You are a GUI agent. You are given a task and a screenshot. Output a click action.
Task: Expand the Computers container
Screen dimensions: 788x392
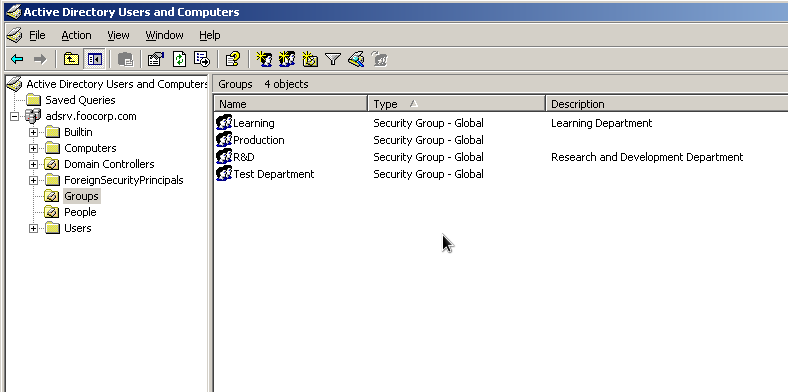(x=34, y=149)
